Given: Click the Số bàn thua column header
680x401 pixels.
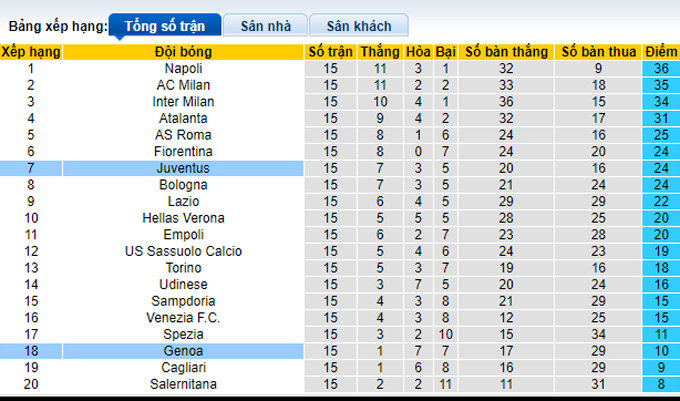Looking at the screenshot, I should pos(597,51).
